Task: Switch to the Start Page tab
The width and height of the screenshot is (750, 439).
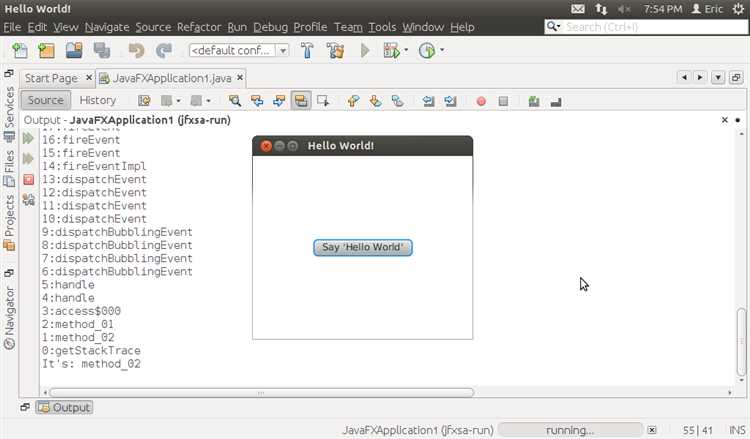Action: tap(51, 77)
